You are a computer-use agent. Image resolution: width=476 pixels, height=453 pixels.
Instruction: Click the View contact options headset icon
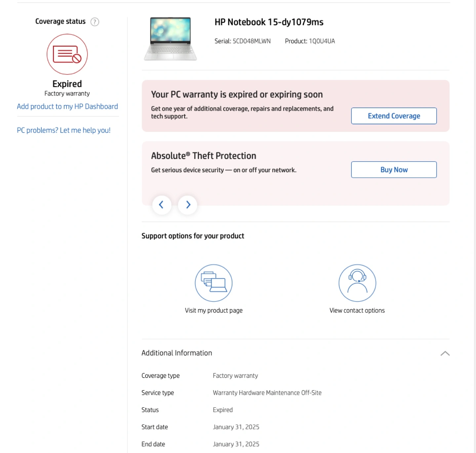click(357, 283)
